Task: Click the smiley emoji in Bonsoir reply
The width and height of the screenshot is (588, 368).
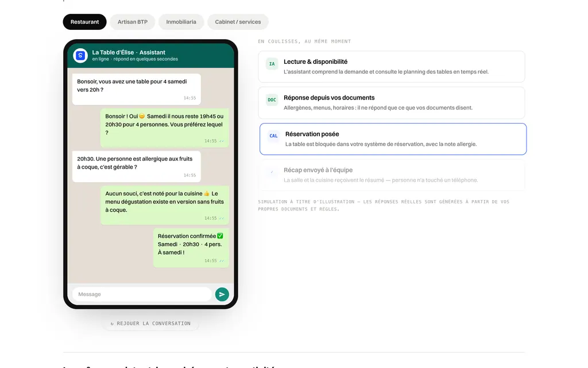Action: click(x=142, y=116)
